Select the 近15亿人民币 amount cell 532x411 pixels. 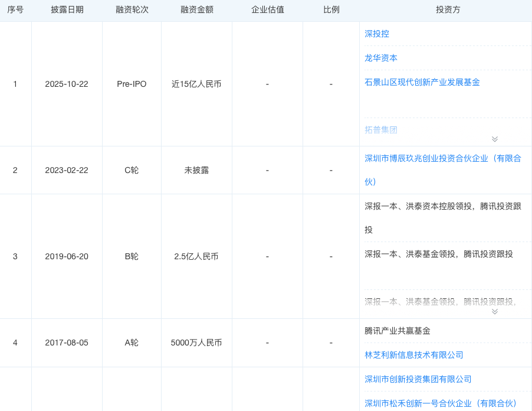click(x=196, y=84)
